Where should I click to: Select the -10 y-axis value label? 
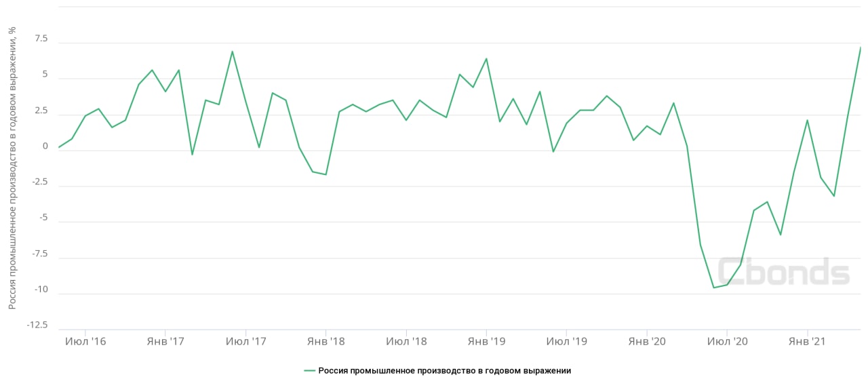click(x=41, y=290)
